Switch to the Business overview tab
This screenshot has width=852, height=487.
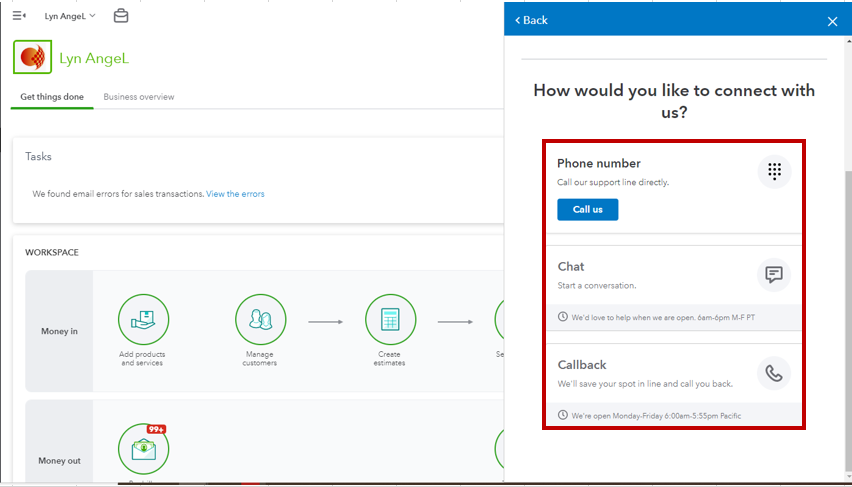click(139, 97)
